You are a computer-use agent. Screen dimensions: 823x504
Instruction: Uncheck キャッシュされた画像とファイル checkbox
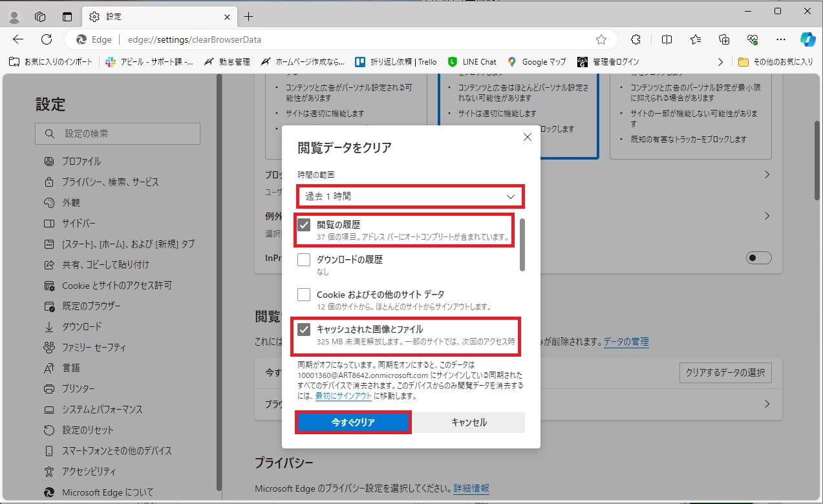pyautogui.click(x=304, y=330)
